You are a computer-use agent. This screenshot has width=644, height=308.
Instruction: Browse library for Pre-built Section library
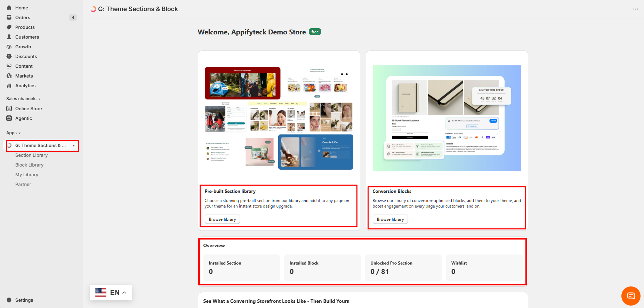(222, 219)
